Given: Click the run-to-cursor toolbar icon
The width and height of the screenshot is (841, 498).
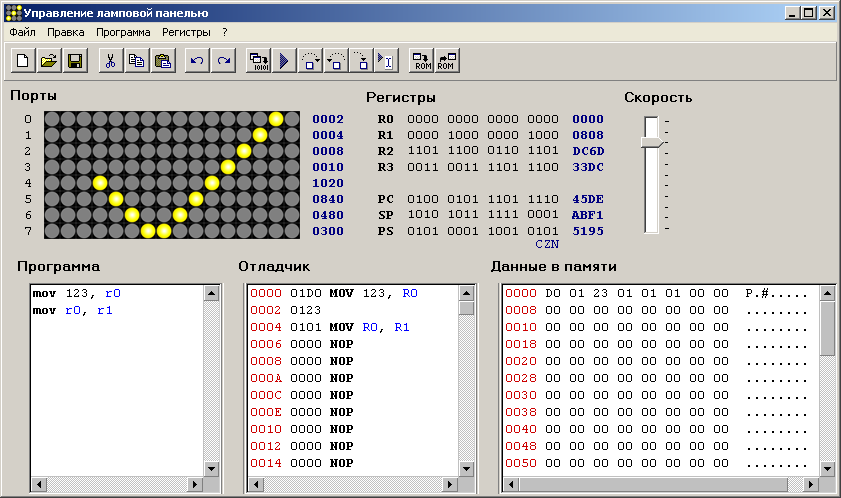Looking at the screenshot, I should (x=387, y=61).
